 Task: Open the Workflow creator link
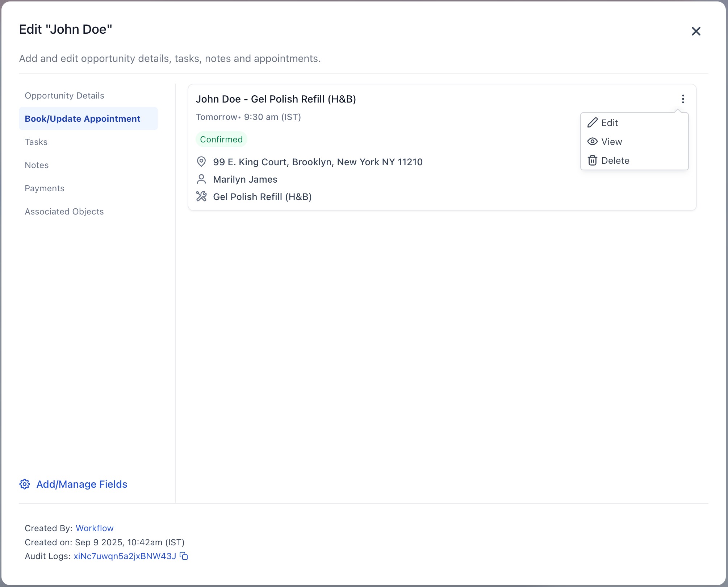pos(94,528)
